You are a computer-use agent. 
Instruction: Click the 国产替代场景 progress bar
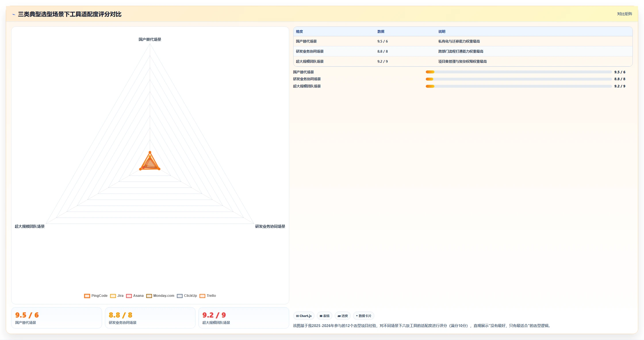tap(519, 72)
